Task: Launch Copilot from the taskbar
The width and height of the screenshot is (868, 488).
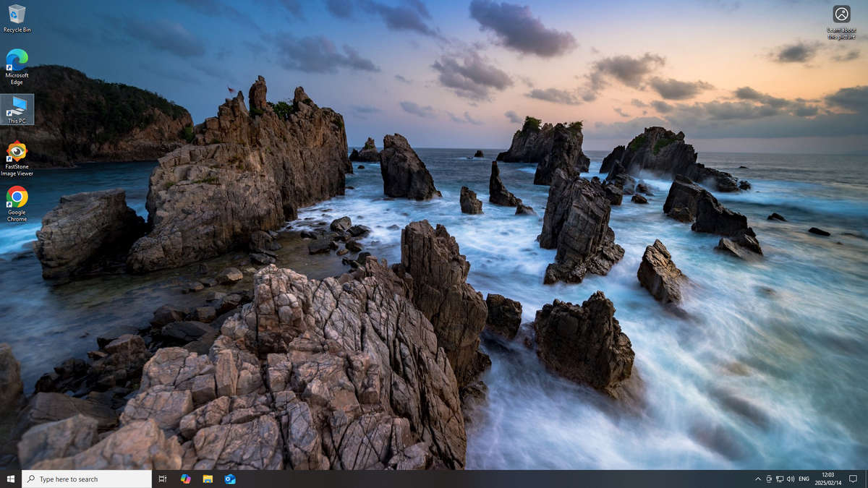Action: (x=185, y=479)
